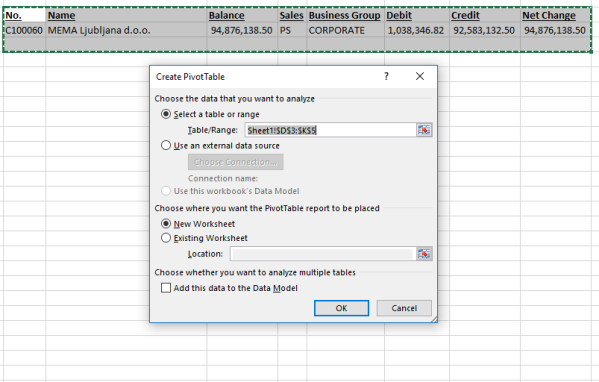Select the Existing Worksheet radio button
Image resolution: width=599 pixels, height=382 pixels.
[x=166, y=238]
